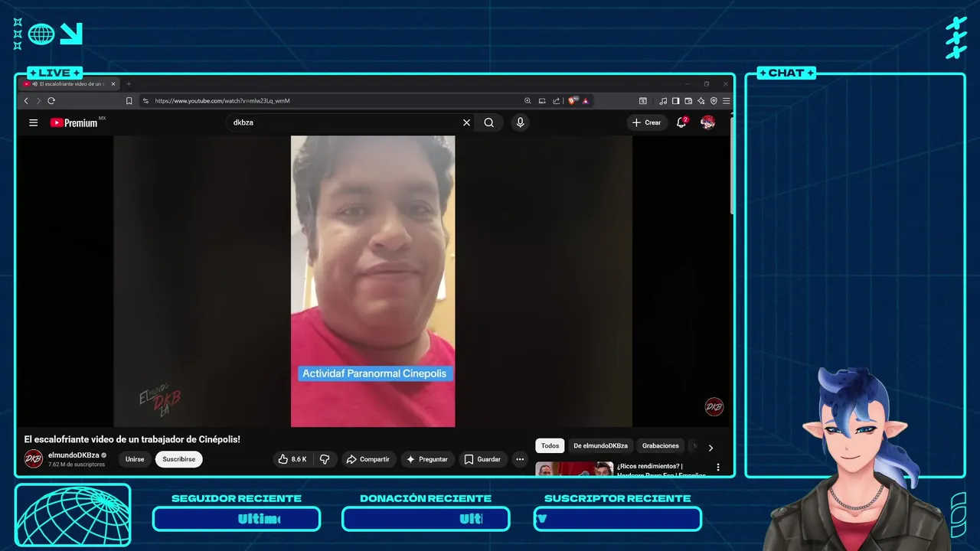Image resolution: width=980 pixels, height=551 pixels.
Task: Open the zoom magnifier in address bar
Action: tap(528, 101)
